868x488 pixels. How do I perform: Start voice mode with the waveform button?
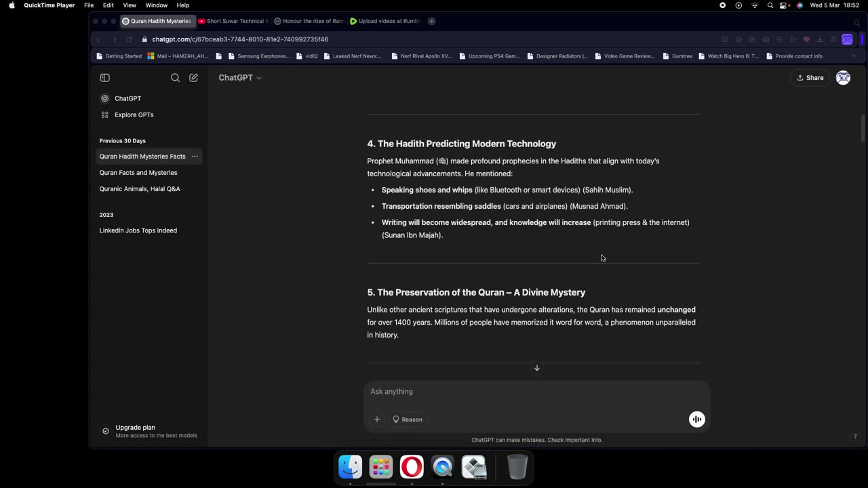click(x=696, y=420)
